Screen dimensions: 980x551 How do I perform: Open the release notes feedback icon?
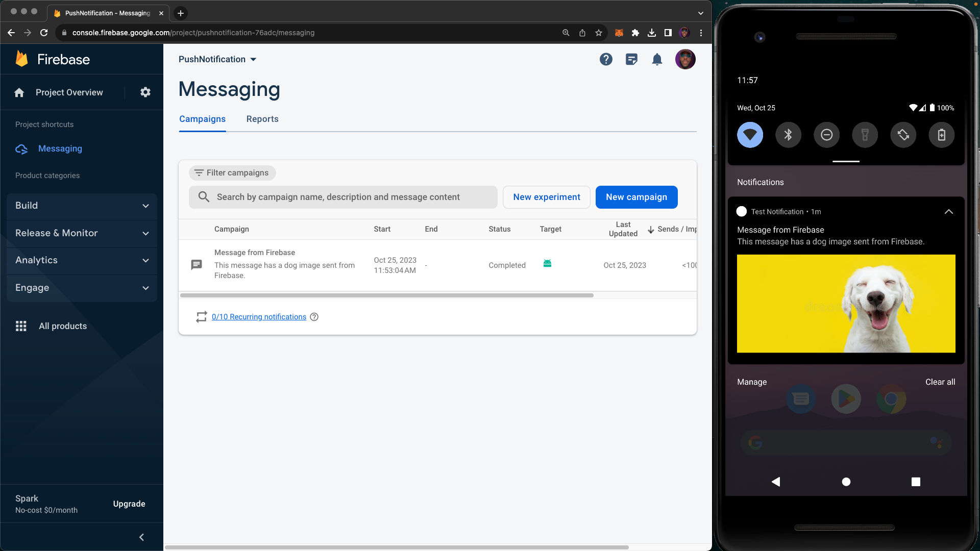tap(631, 59)
